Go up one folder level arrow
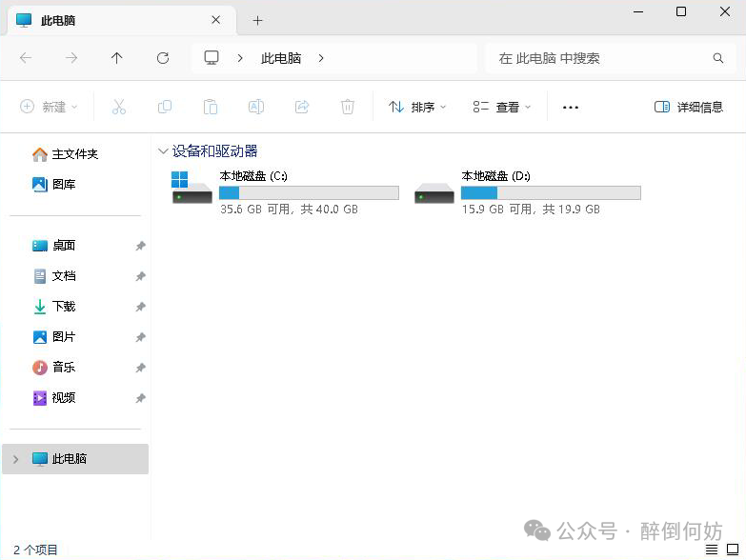This screenshot has width=746, height=560. pyautogui.click(x=117, y=58)
